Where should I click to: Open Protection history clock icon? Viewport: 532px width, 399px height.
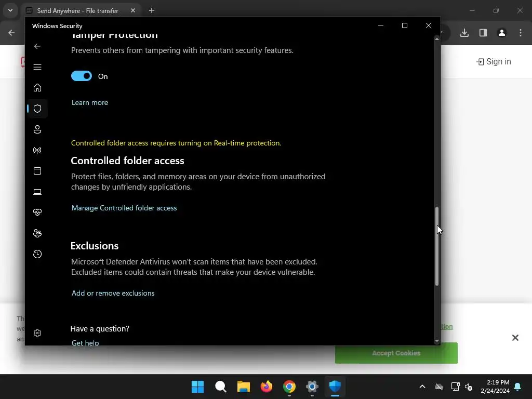37,254
